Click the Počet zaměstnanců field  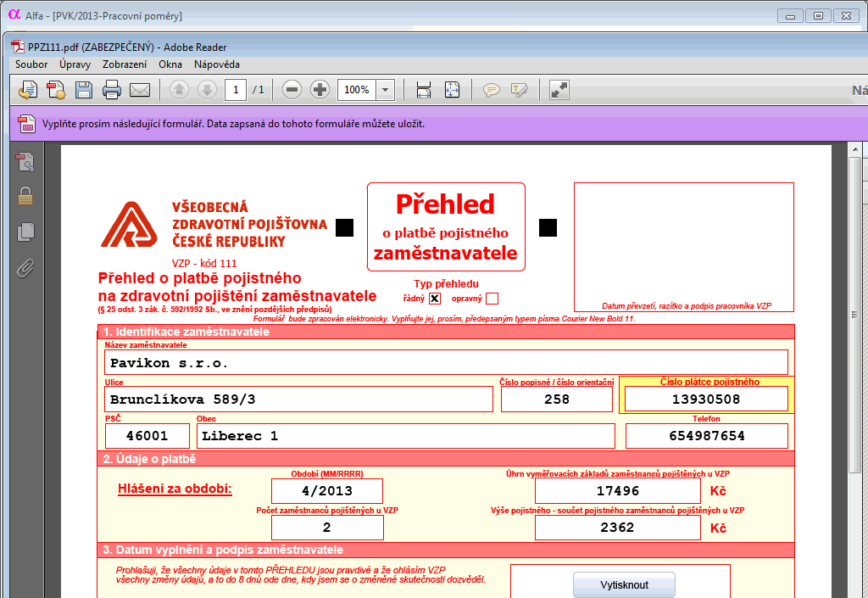point(328,527)
